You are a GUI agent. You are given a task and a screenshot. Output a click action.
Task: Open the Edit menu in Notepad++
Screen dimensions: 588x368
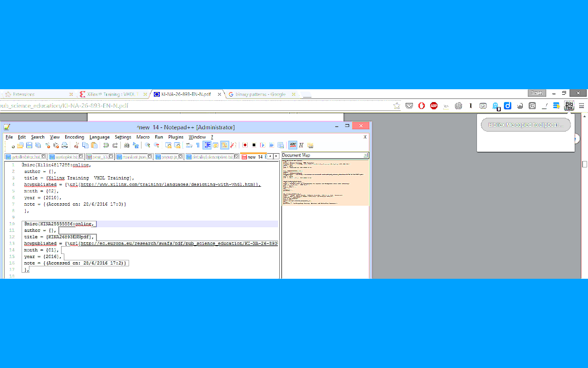click(22, 137)
